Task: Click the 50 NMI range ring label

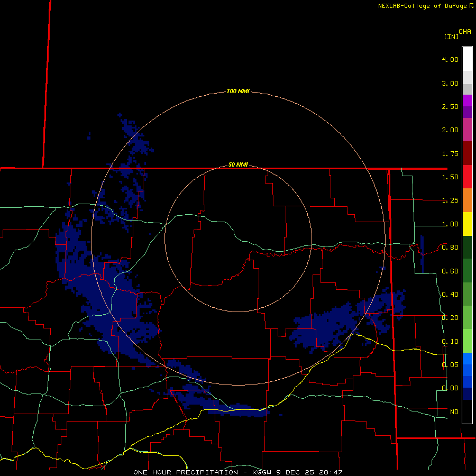Action: [238, 165]
